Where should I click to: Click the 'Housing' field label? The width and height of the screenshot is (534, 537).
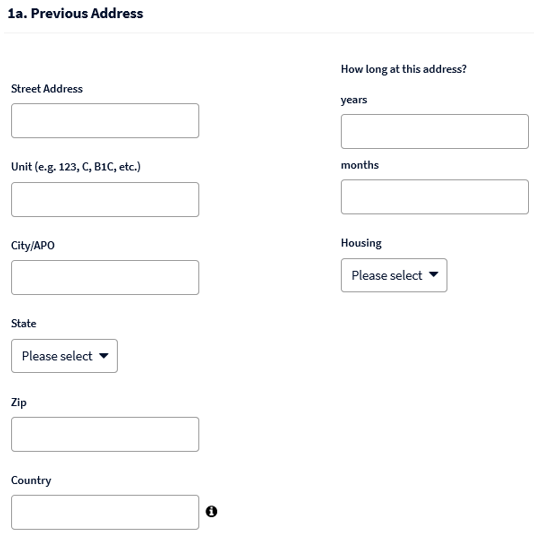(361, 243)
